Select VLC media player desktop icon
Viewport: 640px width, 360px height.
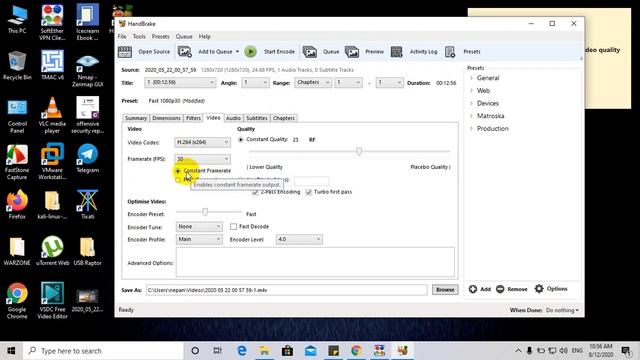pos(52,115)
